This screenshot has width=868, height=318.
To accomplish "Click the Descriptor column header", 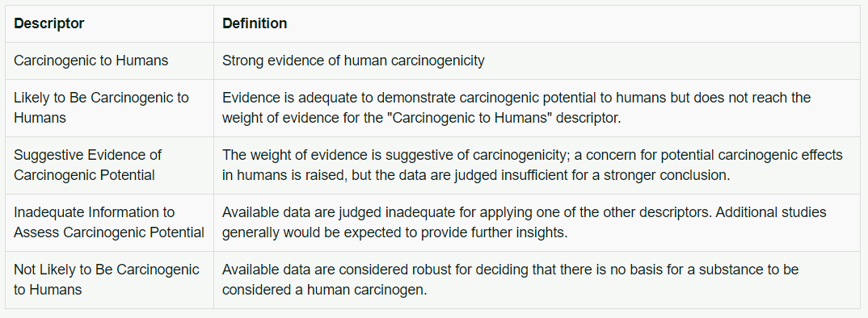I will pos(48,23).
